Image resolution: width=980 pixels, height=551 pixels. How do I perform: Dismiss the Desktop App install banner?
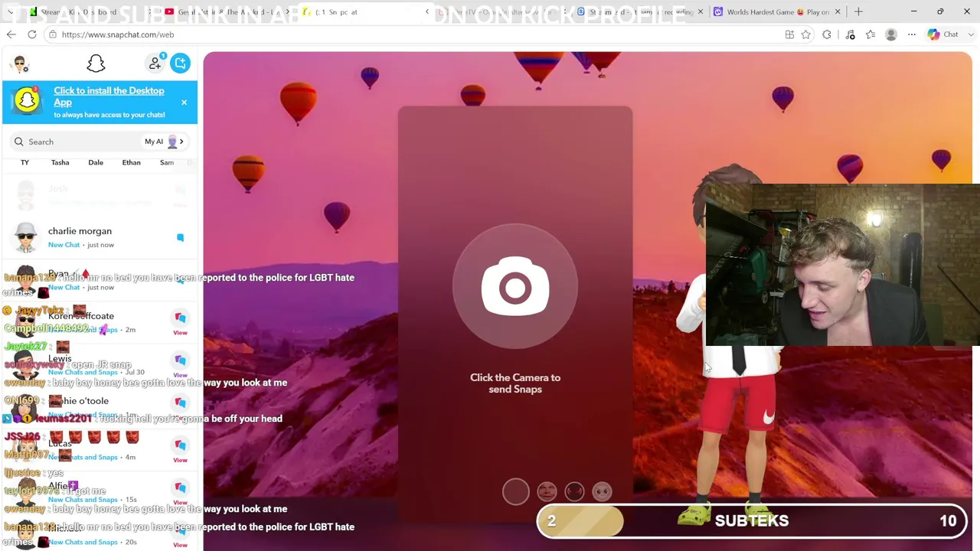184,103
